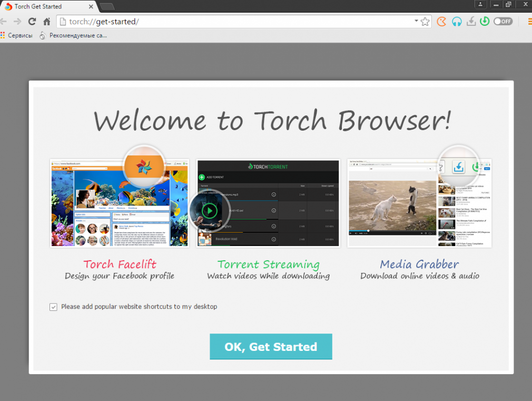Open the browser main menu icon
This screenshot has width=532, height=401.
[529, 22]
